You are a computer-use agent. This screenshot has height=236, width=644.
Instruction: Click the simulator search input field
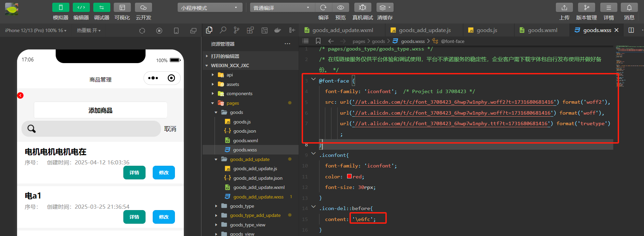[x=91, y=129]
